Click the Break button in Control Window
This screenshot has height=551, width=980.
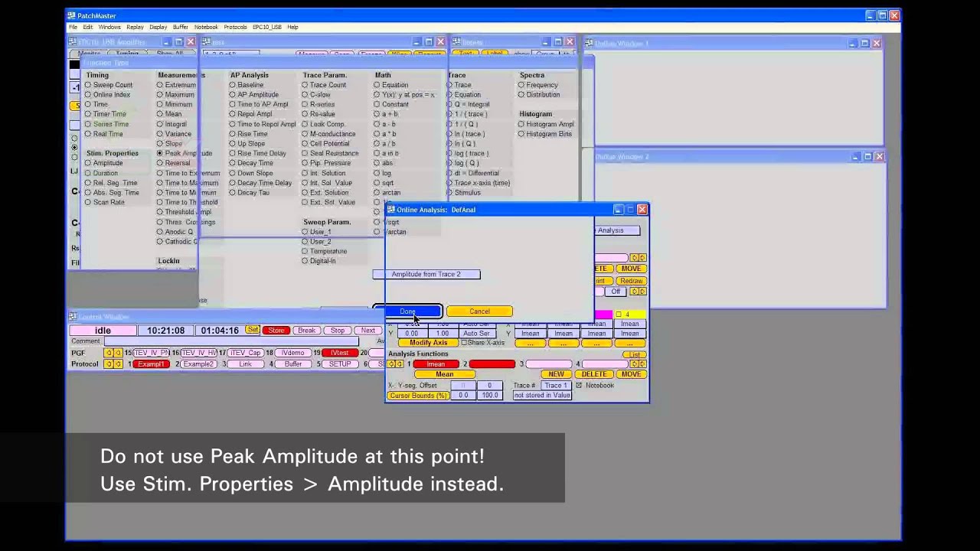306,331
